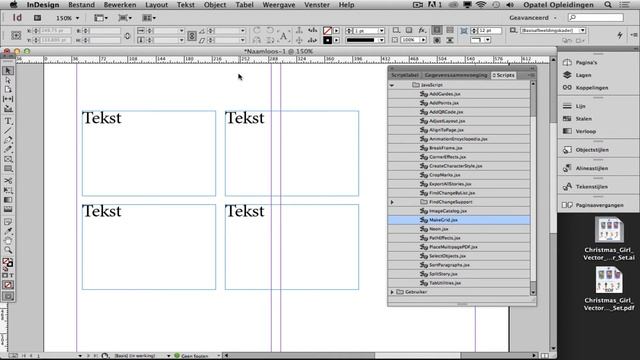Open the screen mode dropdown

tap(124, 18)
